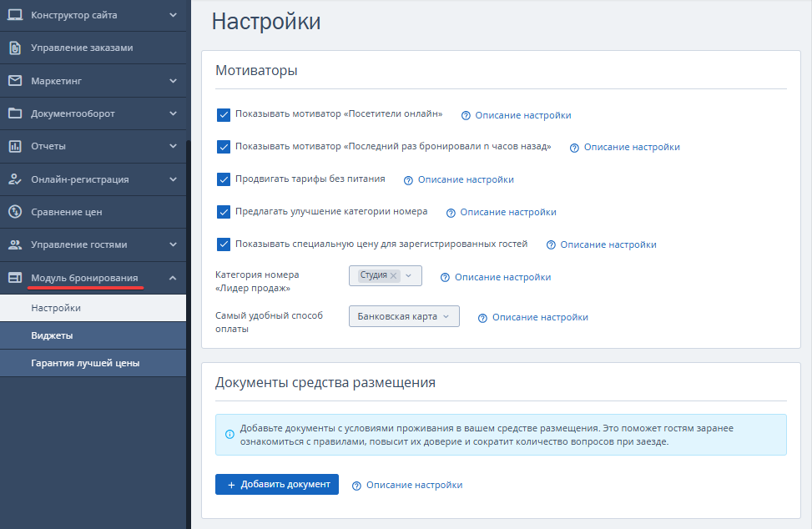Click the Управление заказами clipboard icon
The image size is (812, 529).
pyautogui.click(x=15, y=48)
